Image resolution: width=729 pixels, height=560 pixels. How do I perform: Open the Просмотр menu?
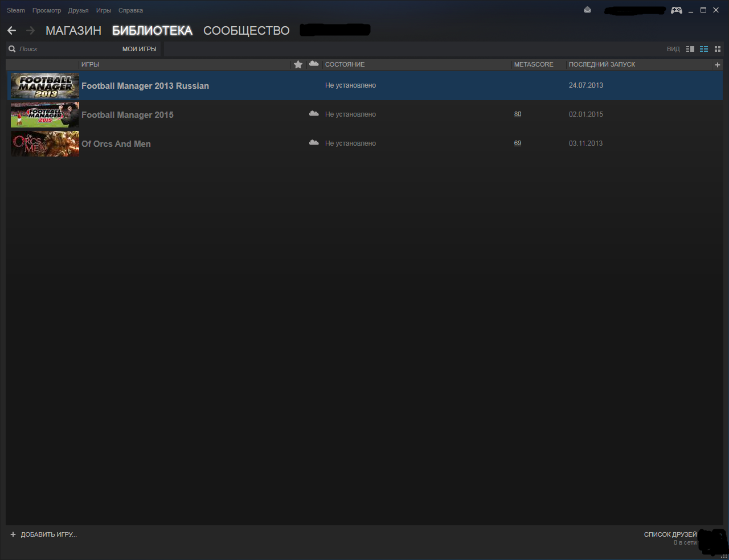pos(47,10)
